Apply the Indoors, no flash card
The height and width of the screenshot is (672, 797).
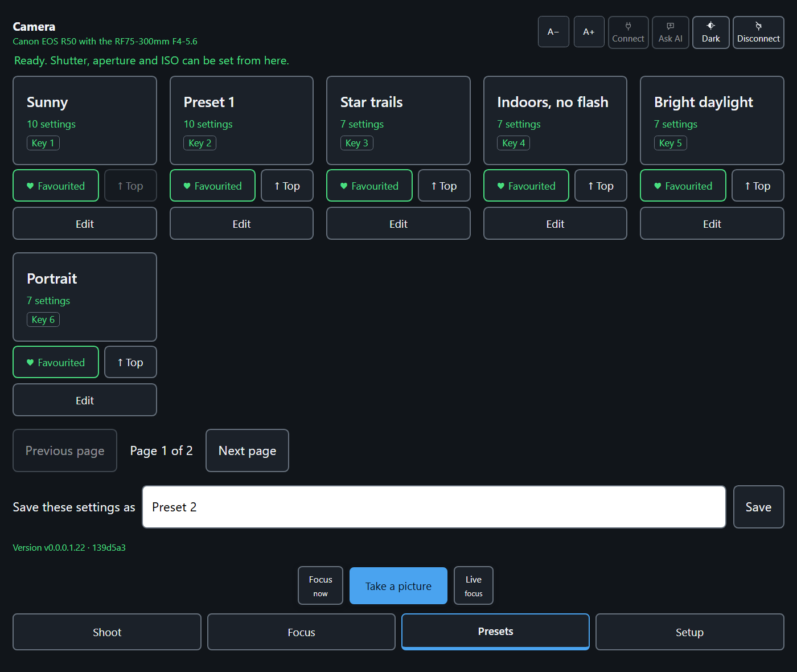pos(555,121)
